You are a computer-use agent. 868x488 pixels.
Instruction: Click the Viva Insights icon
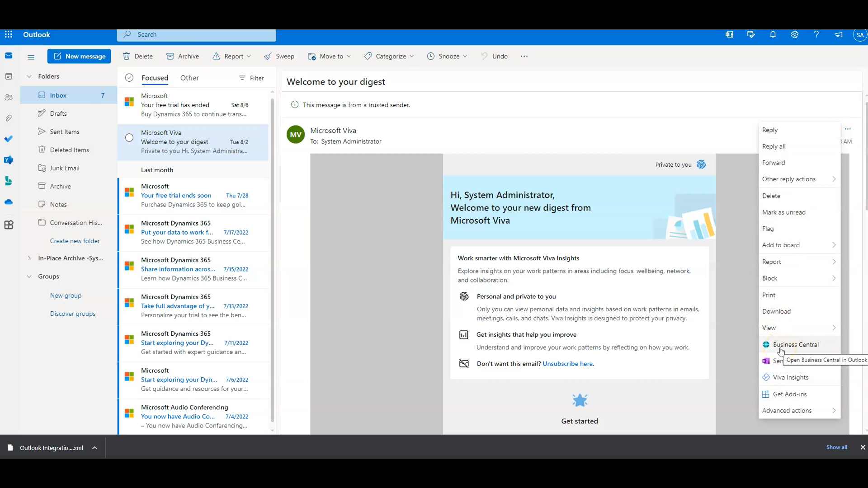[x=766, y=377]
